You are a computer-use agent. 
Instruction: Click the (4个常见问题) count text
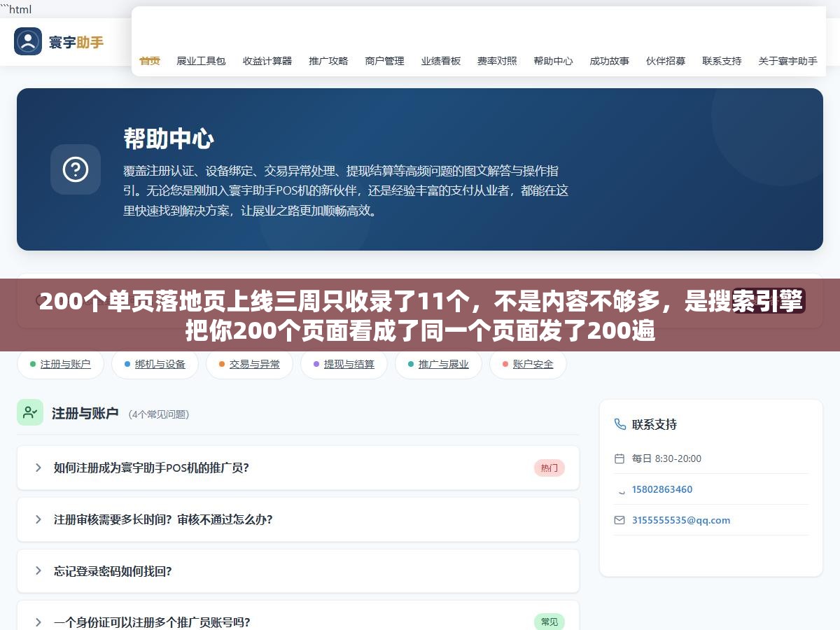(x=159, y=414)
